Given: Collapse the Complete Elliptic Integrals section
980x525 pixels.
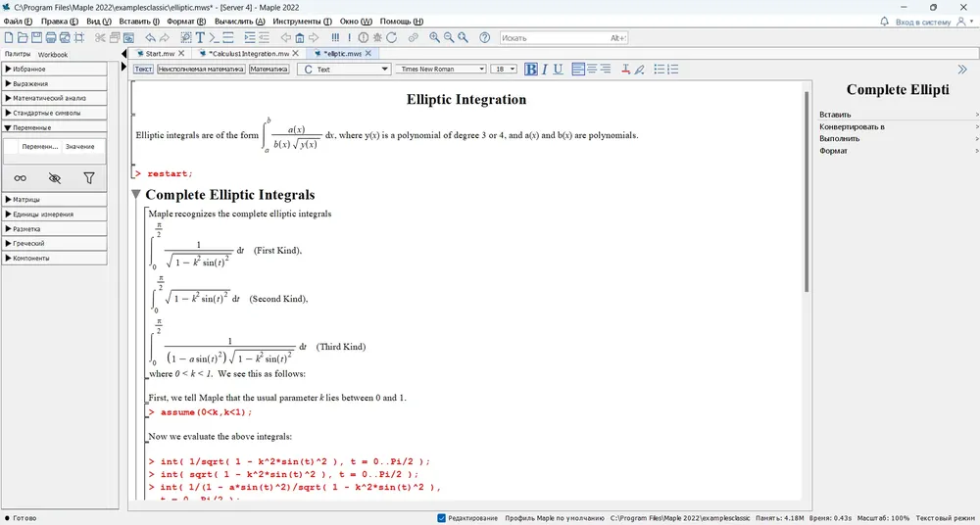Looking at the screenshot, I should 137,196.
